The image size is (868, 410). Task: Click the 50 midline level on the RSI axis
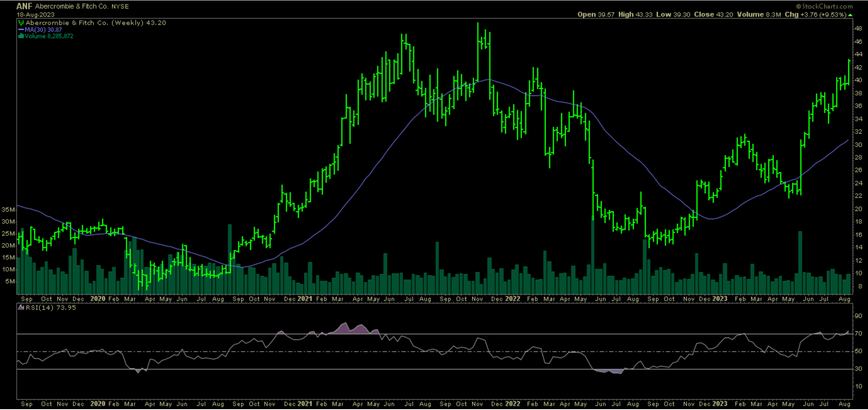[858, 351]
